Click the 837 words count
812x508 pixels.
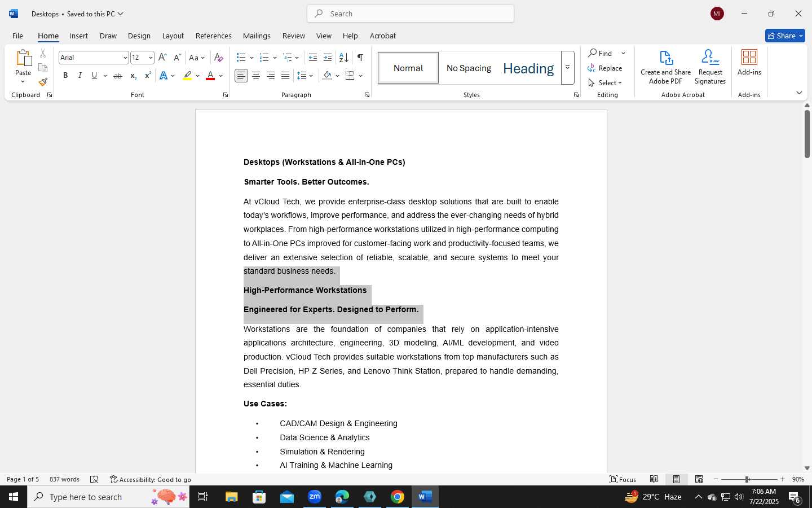[x=64, y=479]
